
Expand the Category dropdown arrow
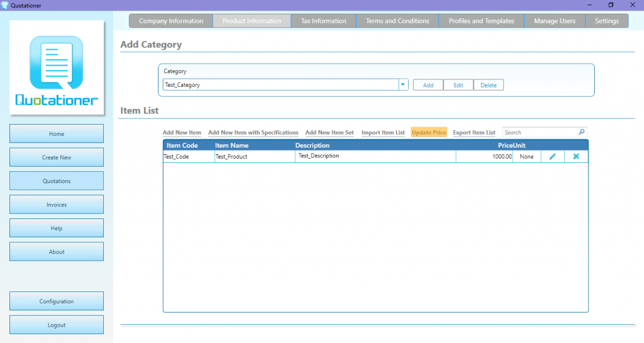[403, 84]
